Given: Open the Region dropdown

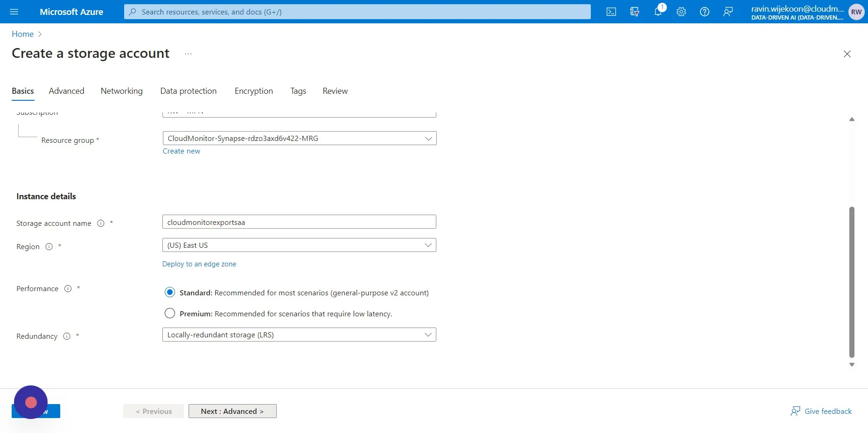Looking at the screenshot, I should click(299, 245).
